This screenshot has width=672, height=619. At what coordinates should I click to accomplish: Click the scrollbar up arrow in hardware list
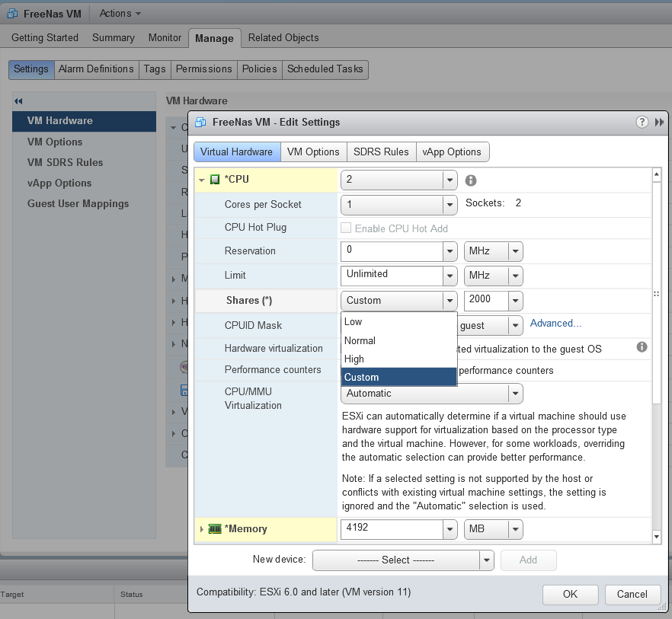pos(656,174)
